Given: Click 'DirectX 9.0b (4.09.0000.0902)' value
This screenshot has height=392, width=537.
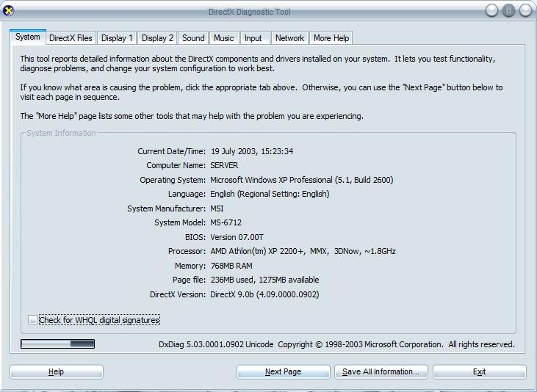Looking at the screenshot, I should point(264,294).
